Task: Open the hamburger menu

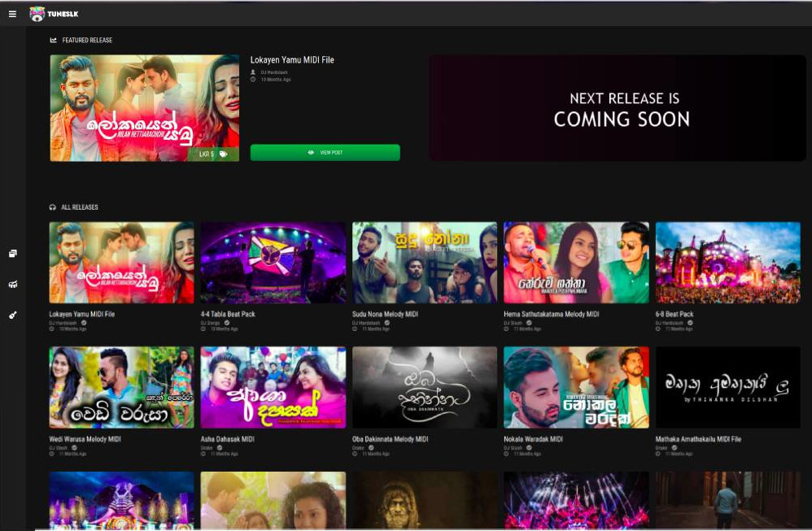Action: coord(12,14)
